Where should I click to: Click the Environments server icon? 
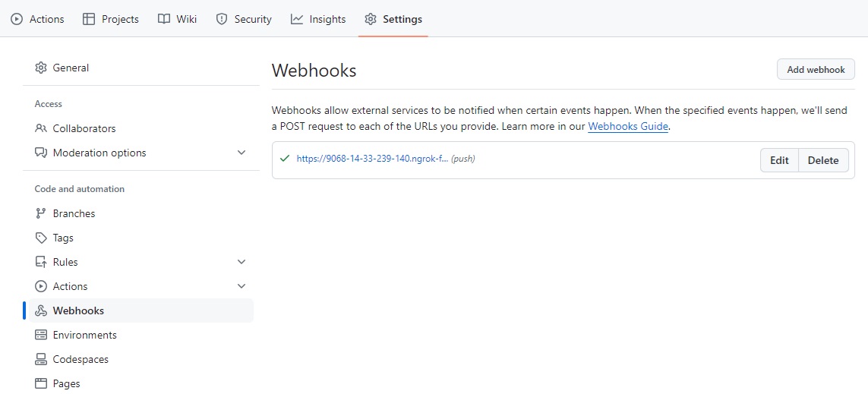pyautogui.click(x=41, y=335)
